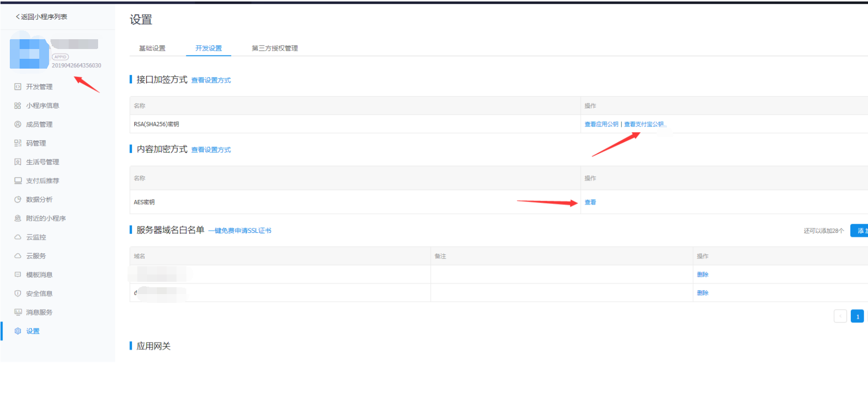Open 安全信息 menu entry

point(39,294)
